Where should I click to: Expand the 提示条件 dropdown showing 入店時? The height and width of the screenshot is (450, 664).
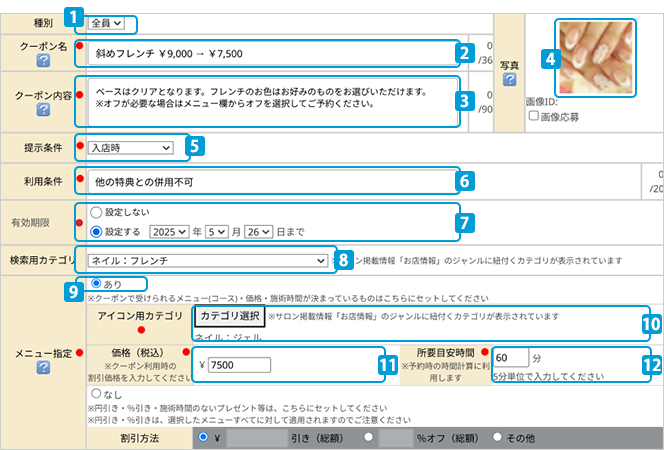tap(129, 148)
